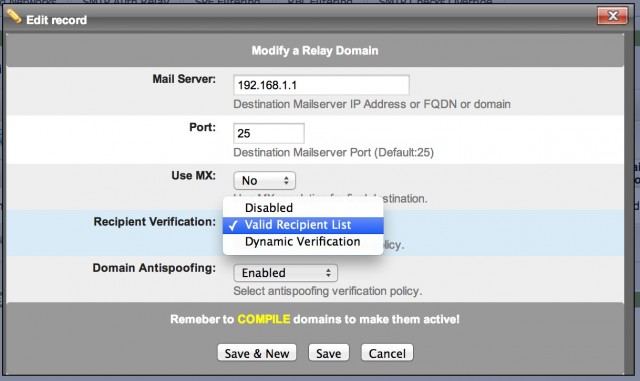Click the yellow COMPILE word
Viewport: 640px width, 381px height.
pos(264,319)
